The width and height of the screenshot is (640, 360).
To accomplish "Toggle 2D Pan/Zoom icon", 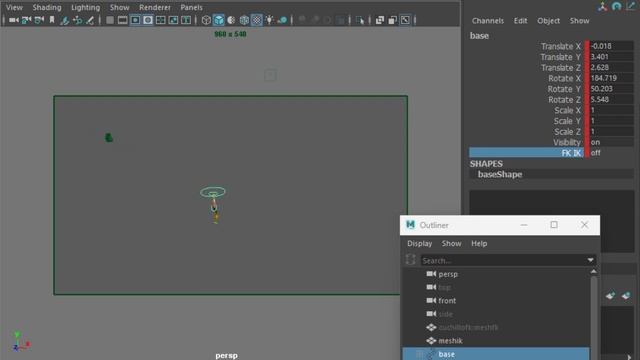I will click(x=77, y=20).
